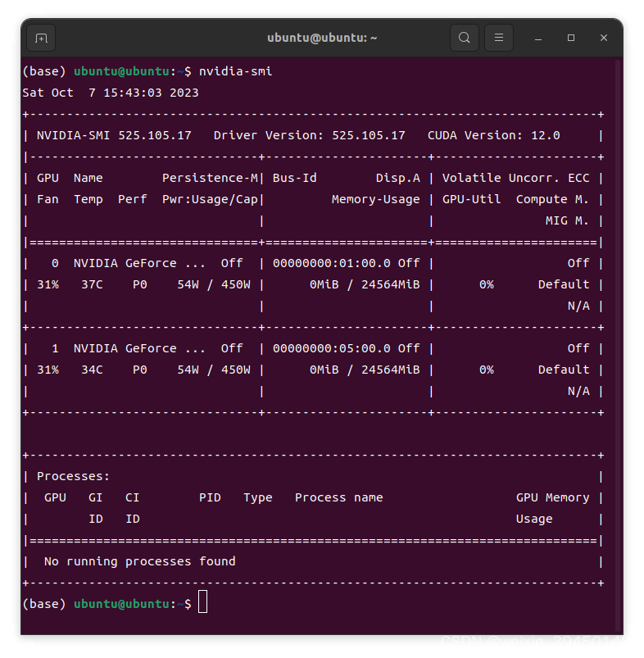
Task: Close the terminal window
Action: (x=604, y=38)
